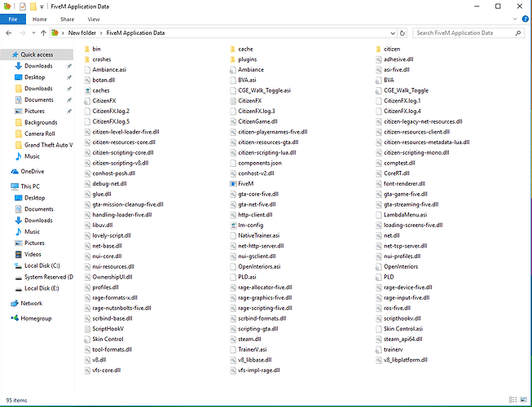The height and width of the screenshot is (407, 532).
Task: Open pinned Desktop under Quick access
Action: click(34, 77)
